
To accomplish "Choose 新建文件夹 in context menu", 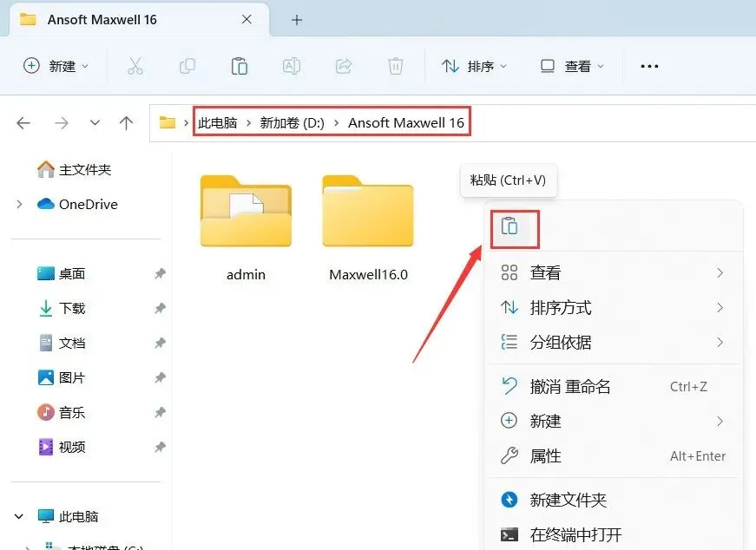I will click(x=614, y=500).
